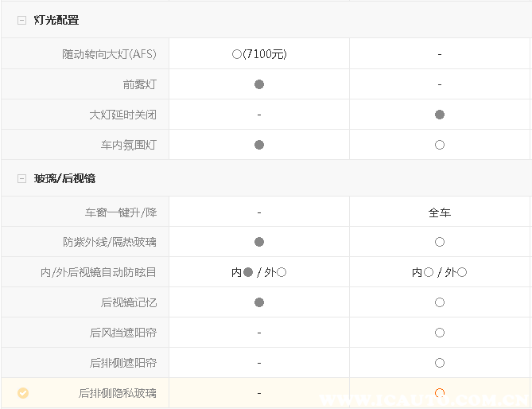This screenshot has height=409, width=532.
Task: Click the 全车 value cell
Action: click(x=440, y=213)
